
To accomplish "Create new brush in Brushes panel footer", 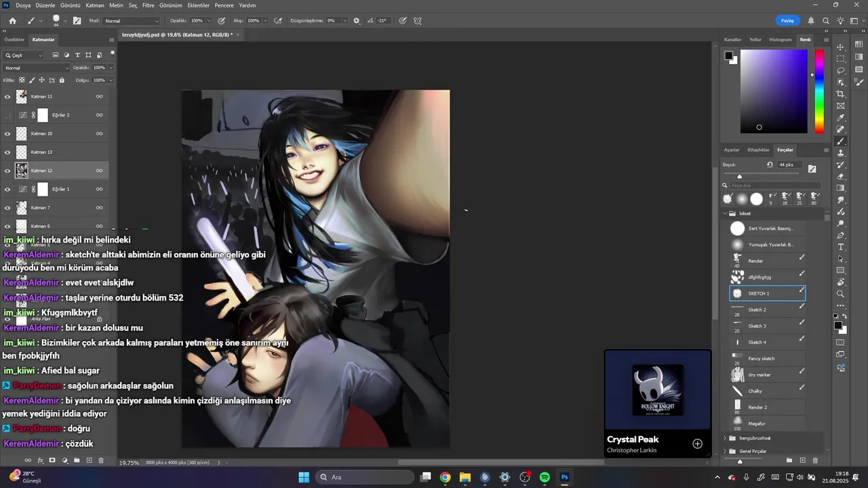I will coord(802,460).
